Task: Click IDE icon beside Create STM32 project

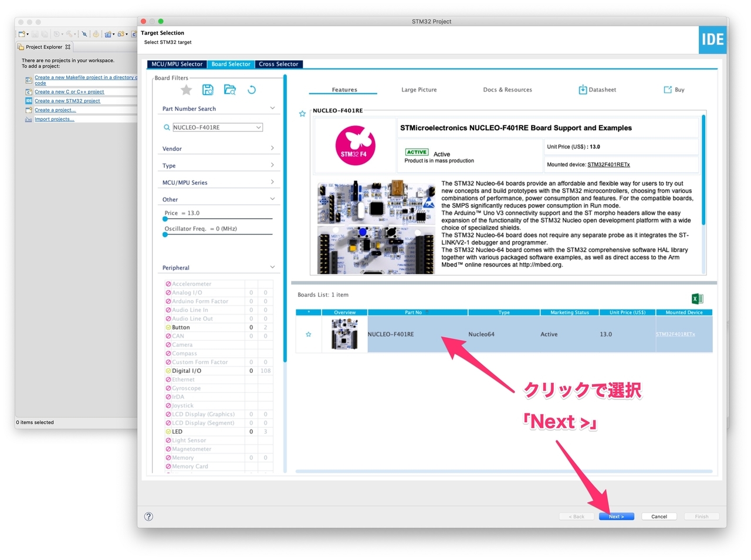Action: click(29, 101)
